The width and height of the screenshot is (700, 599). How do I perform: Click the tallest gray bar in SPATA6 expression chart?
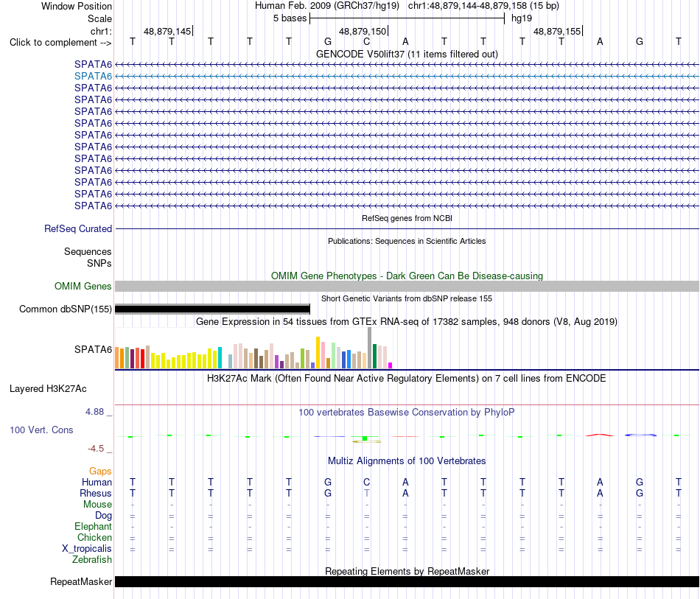point(370,348)
